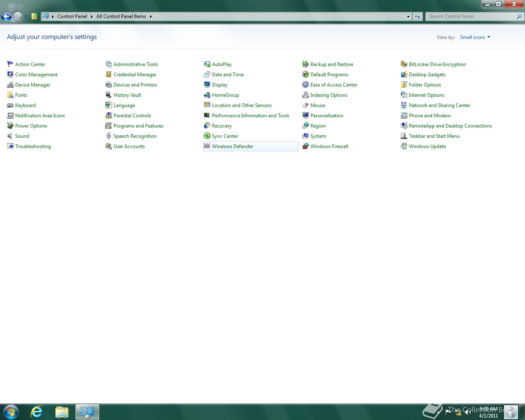
Task: Click the Control Panel taskbar button
Action: (x=87, y=411)
